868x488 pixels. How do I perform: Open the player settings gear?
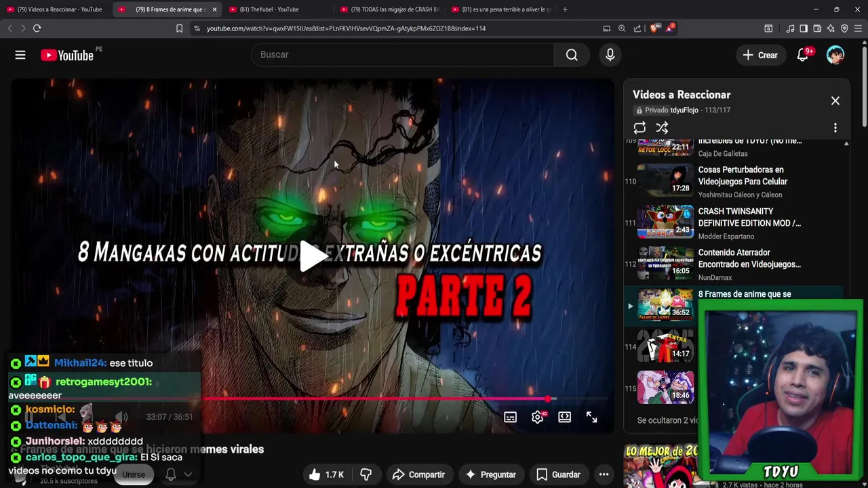[538, 418]
